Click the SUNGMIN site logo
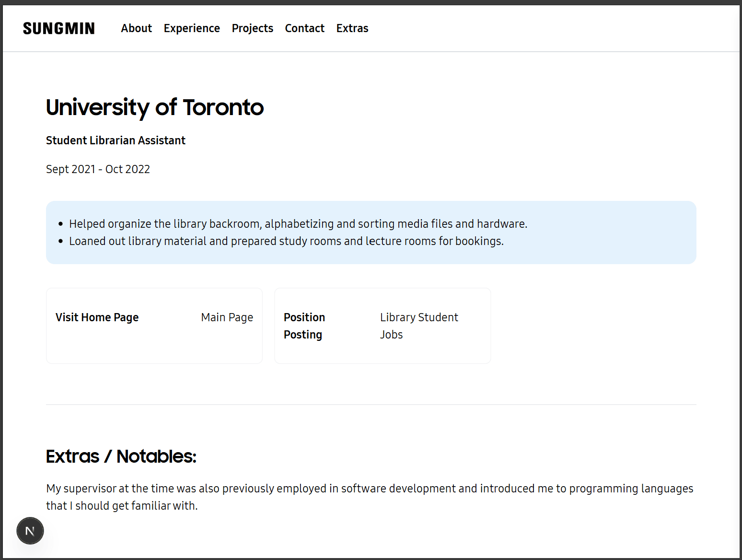 [59, 29]
